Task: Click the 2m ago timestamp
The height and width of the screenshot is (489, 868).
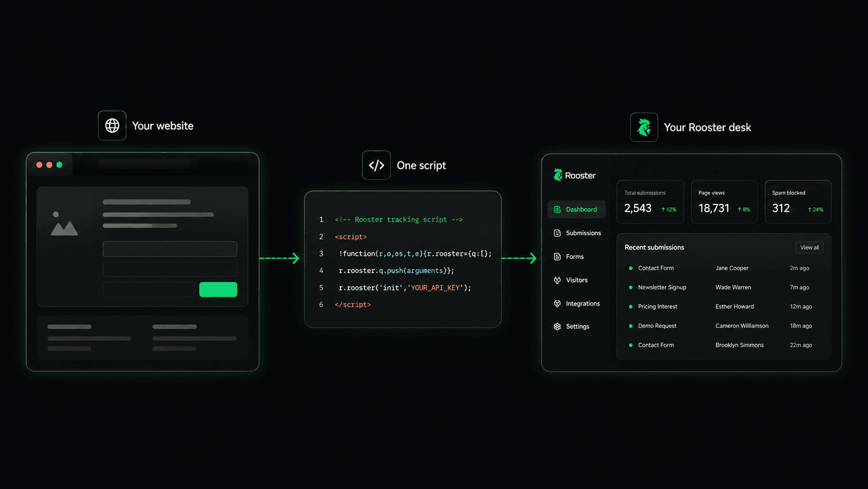Action: coord(799,268)
